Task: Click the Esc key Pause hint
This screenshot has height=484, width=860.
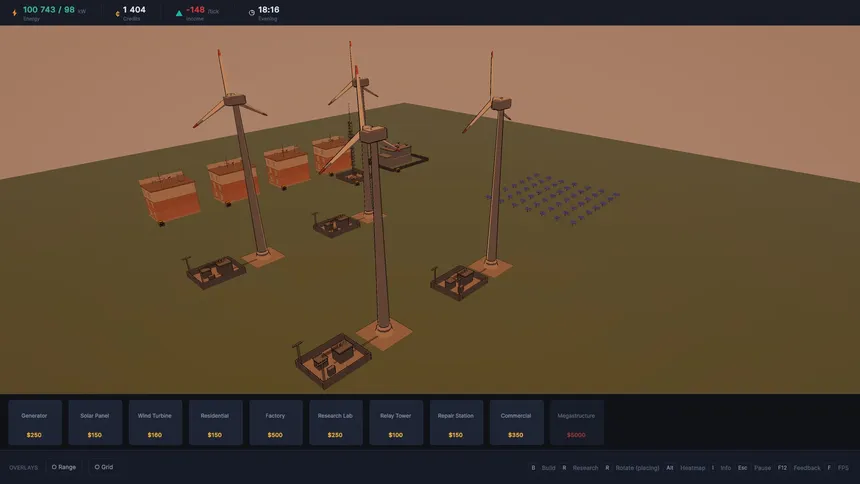Action: pos(754,468)
